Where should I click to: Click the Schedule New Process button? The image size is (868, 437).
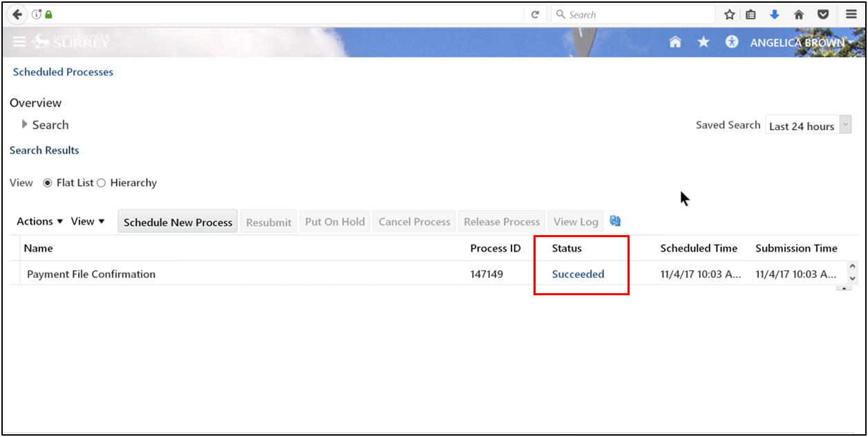click(x=177, y=221)
